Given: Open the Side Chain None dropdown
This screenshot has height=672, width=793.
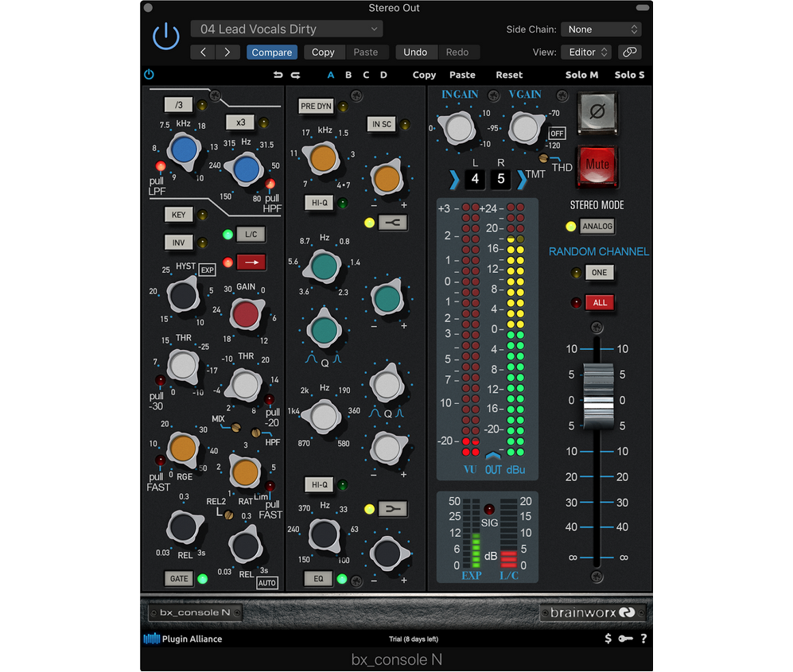Looking at the screenshot, I should click(601, 29).
